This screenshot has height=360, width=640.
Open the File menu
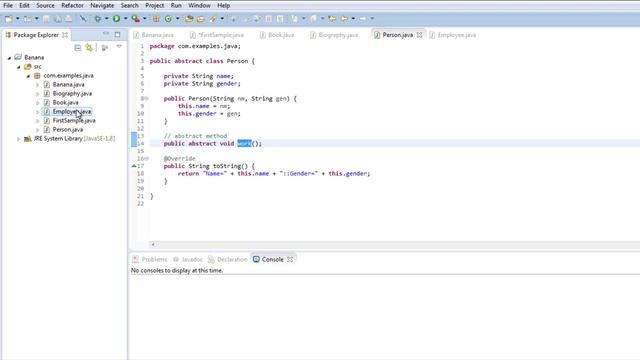click(x=8, y=5)
